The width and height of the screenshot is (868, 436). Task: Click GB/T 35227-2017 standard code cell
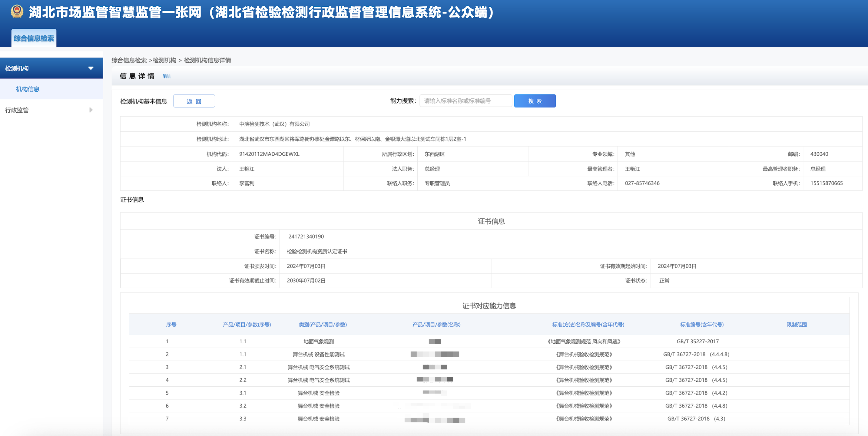[x=697, y=341]
